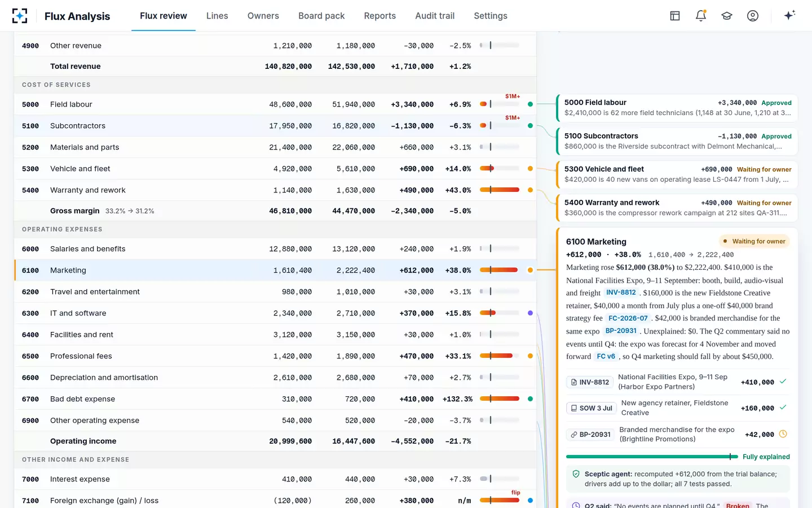This screenshot has width=812, height=508.
Task: Open the Settings tab
Action: (x=491, y=16)
